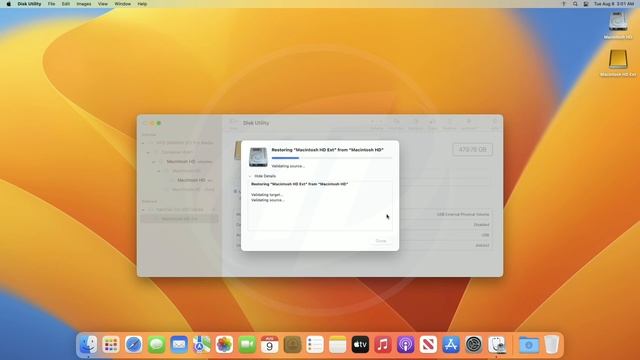This screenshot has height=360, width=640.
Task: Collapse the APPLE SSD disk tree row
Action: pyautogui.click(x=143, y=143)
